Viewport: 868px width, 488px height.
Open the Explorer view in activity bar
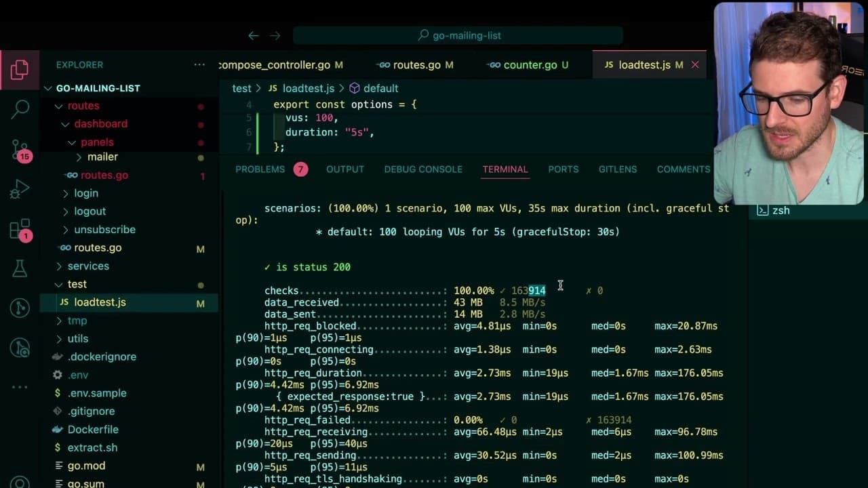[x=20, y=68]
